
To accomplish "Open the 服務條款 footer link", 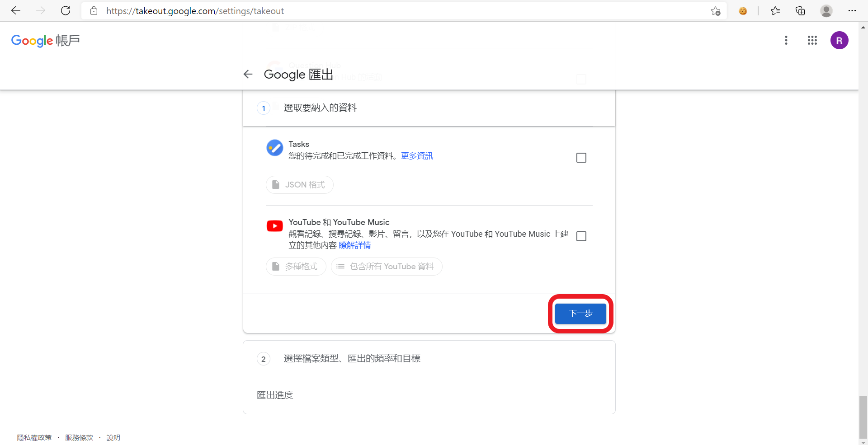I will click(x=79, y=437).
